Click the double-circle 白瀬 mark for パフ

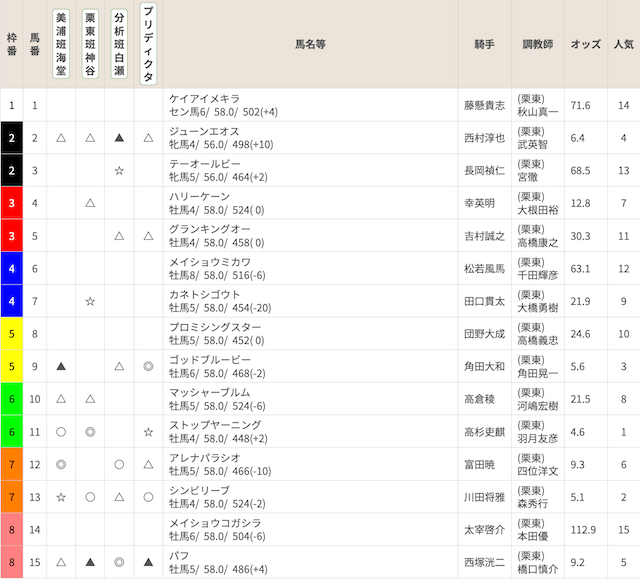pyautogui.click(x=119, y=562)
